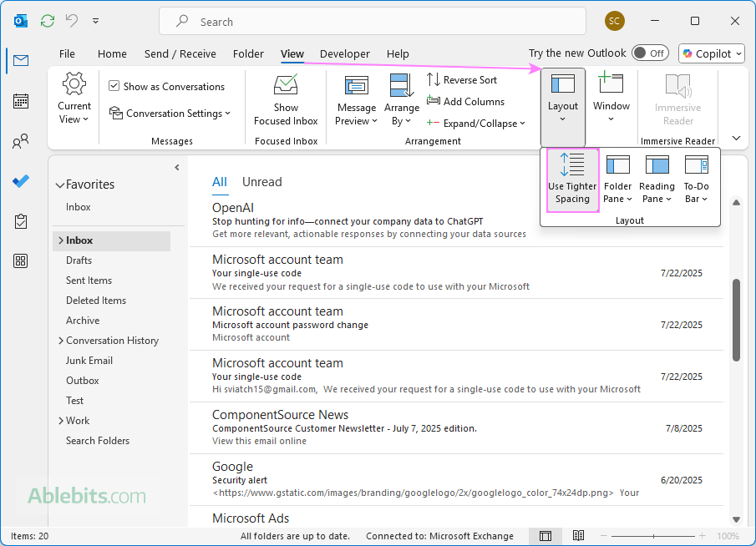
Task: Open Arrange By options
Action: coord(402,99)
